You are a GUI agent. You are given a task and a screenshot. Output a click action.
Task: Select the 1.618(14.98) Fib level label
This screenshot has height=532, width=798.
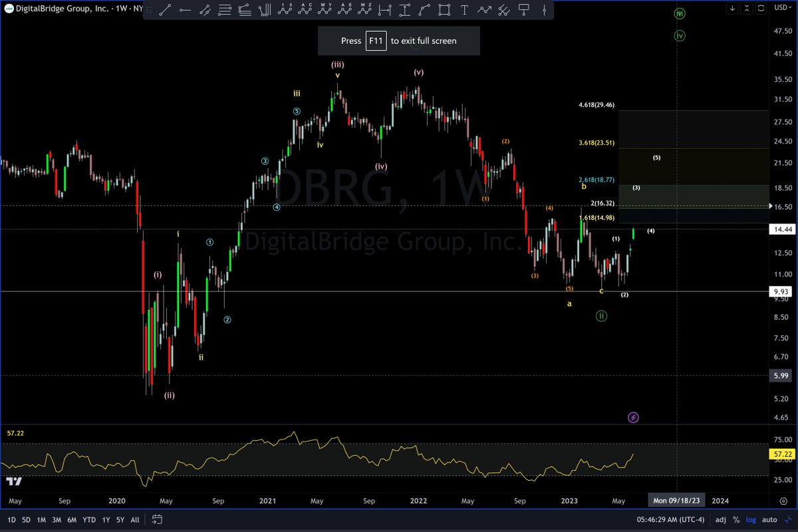coord(597,218)
